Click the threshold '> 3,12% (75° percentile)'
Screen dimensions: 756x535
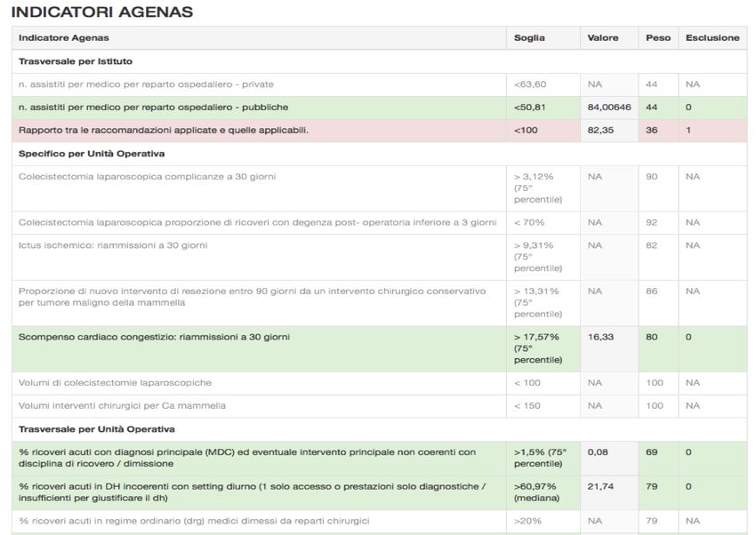click(x=537, y=188)
